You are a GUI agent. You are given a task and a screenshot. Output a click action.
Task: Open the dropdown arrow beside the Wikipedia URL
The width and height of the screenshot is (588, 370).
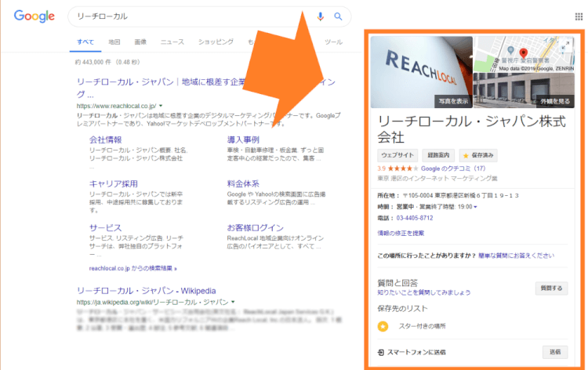(x=233, y=302)
